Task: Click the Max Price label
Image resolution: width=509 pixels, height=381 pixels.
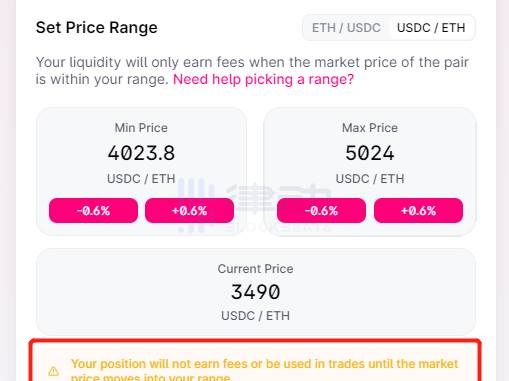Action: (370, 128)
